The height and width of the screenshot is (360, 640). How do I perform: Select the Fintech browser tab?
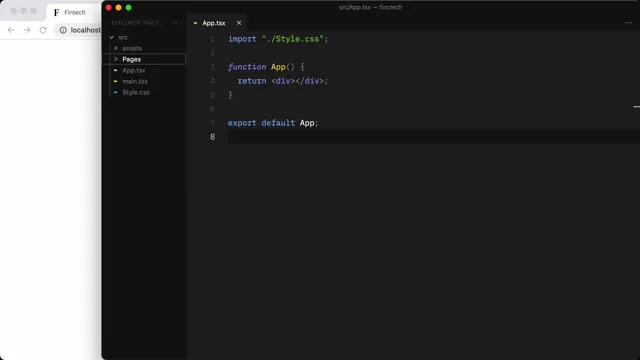click(74, 12)
